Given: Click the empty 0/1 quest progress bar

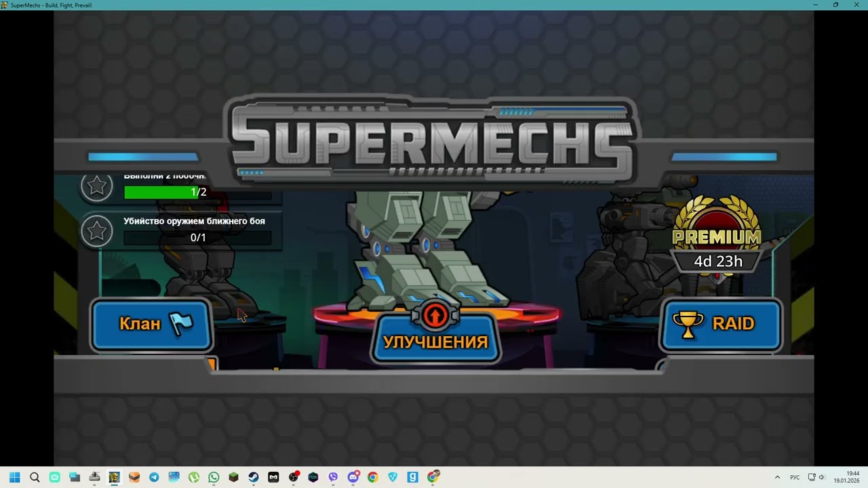Looking at the screenshot, I should tap(198, 238).
